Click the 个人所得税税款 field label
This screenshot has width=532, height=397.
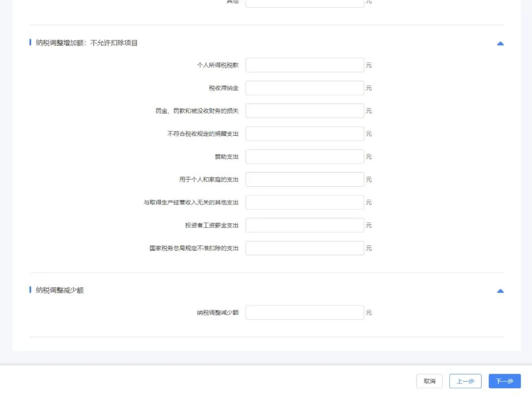(x=218, y=65)
